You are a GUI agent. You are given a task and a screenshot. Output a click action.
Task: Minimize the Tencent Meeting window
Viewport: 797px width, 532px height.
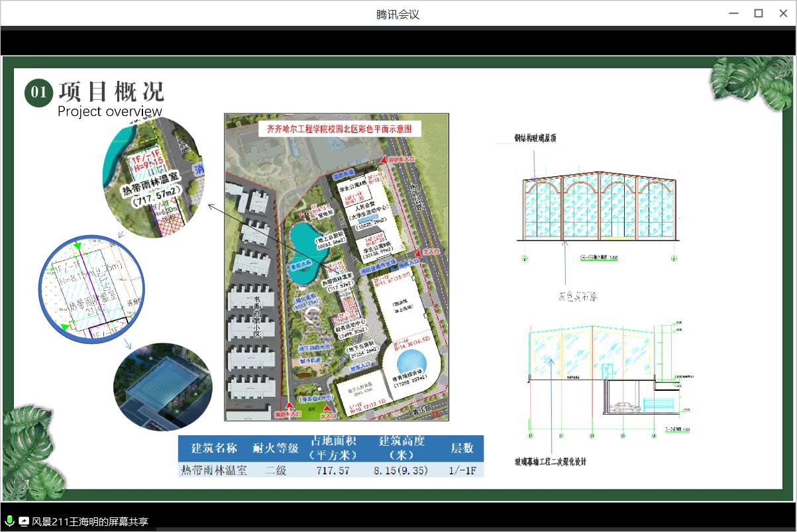point(734,13)
